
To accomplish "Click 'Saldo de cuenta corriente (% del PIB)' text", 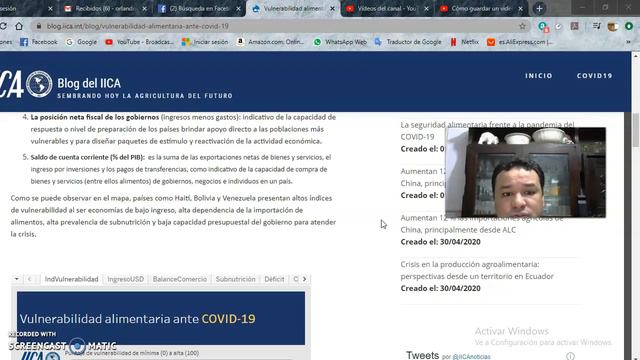I will pos(87,157).
